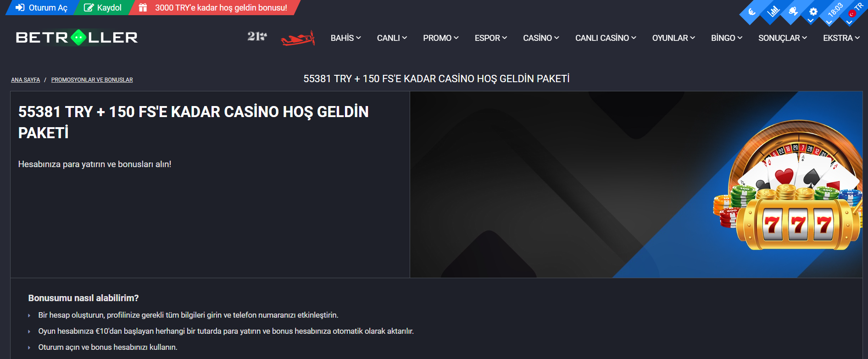Click the 'Bir hesap oluşturun' bullet line
The image size is (868, 359).
pos(188,315)
